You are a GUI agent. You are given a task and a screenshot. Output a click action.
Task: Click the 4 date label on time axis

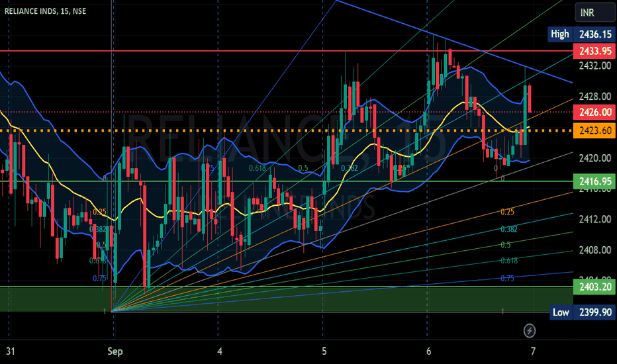[x=220, y=351]
